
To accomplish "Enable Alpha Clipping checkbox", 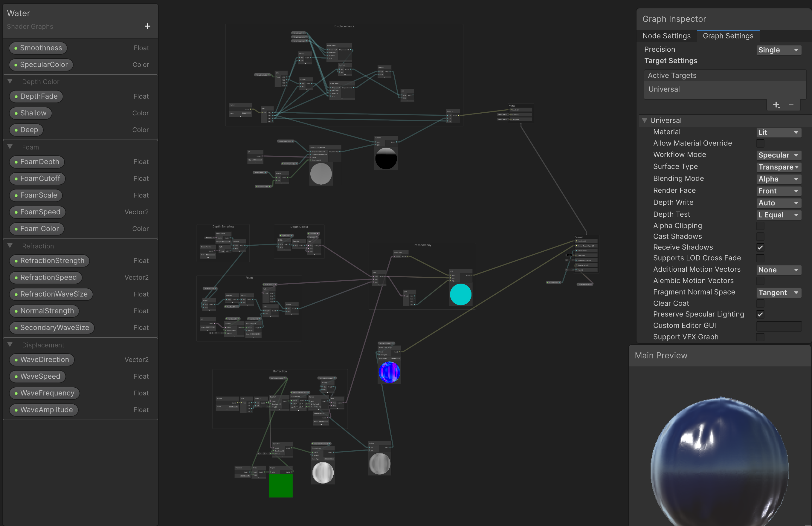I will click(760, 226).
